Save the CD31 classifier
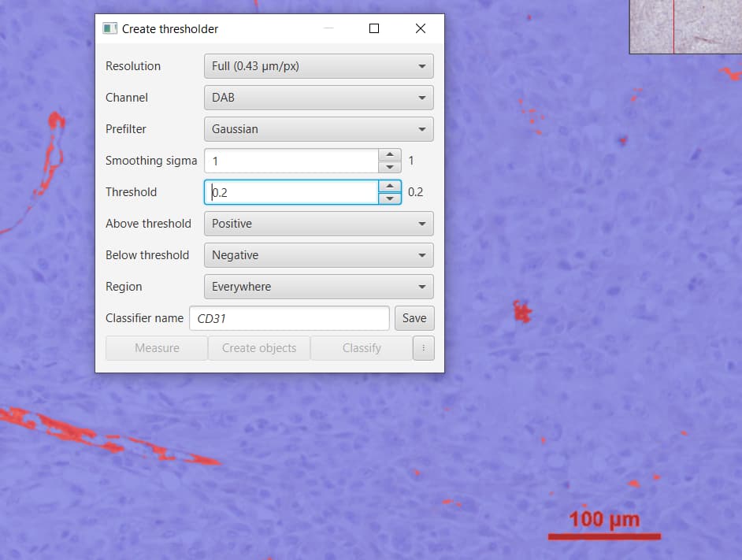Image resolution: width=742 pixels, height=560 pixels. point(414,318)
